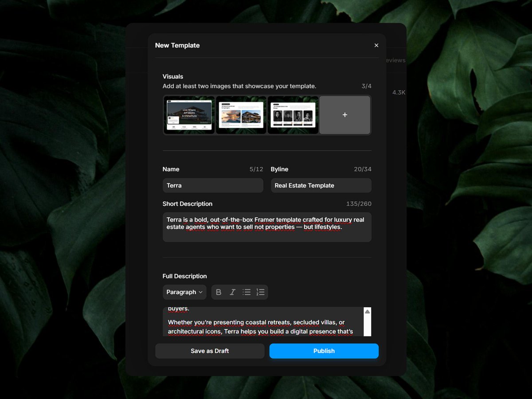Select the second template preview thumbnail
The image size is (532, 399).
(241, 115)
